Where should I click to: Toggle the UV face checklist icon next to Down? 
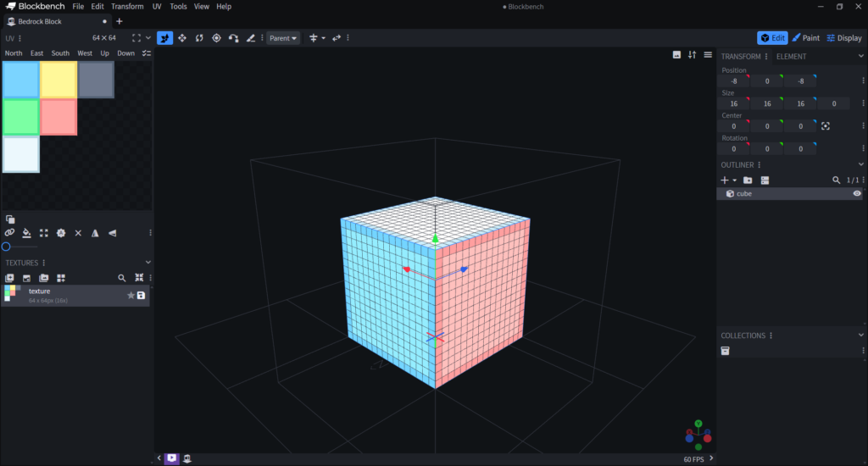146,53
